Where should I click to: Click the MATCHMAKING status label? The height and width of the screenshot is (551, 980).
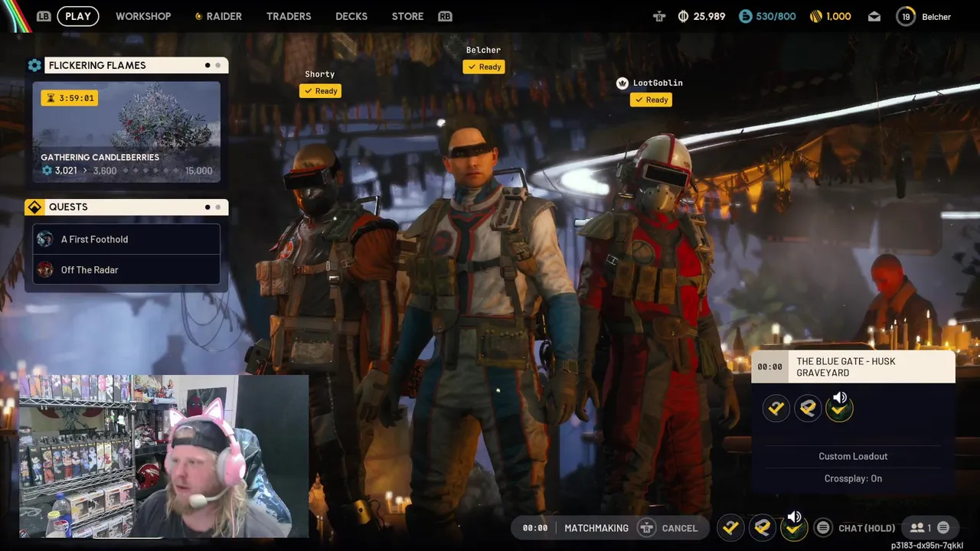(x=596, y=528)
